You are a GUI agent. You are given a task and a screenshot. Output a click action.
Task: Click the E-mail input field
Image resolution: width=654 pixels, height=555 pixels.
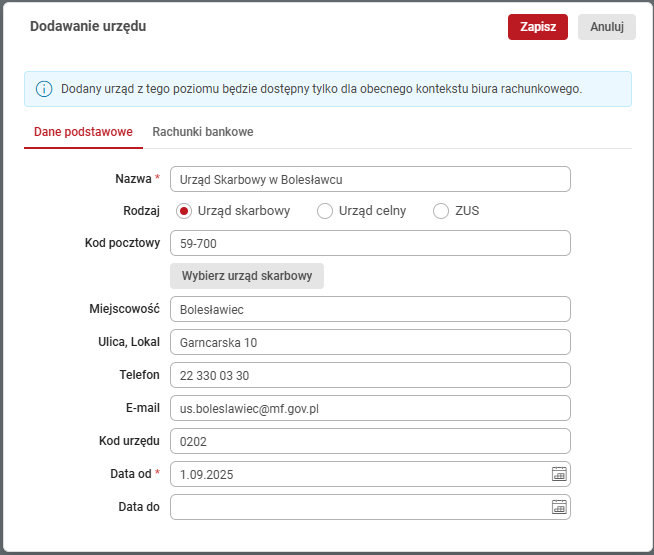[x=370, y=408]
